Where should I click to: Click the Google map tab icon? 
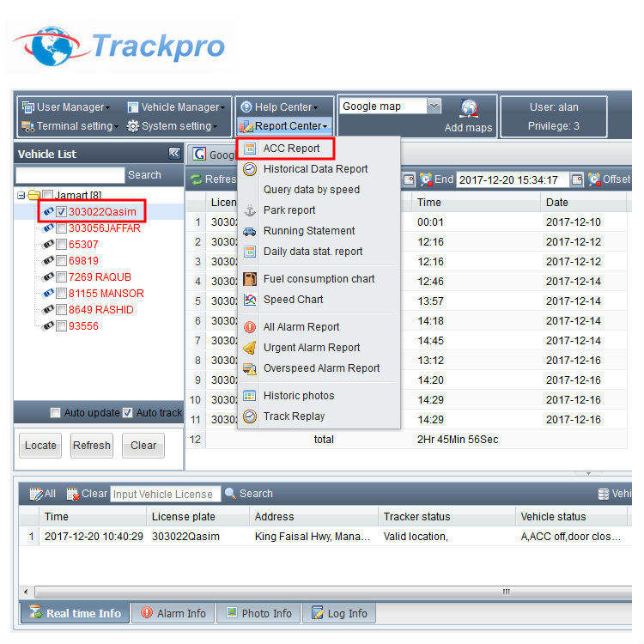[x=199, y=155]
